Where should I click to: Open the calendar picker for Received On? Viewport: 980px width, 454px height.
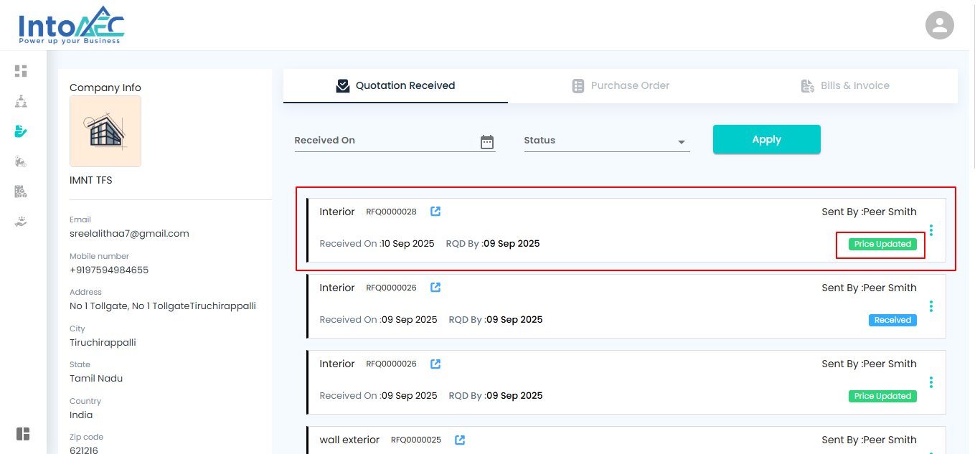point(487,142)
